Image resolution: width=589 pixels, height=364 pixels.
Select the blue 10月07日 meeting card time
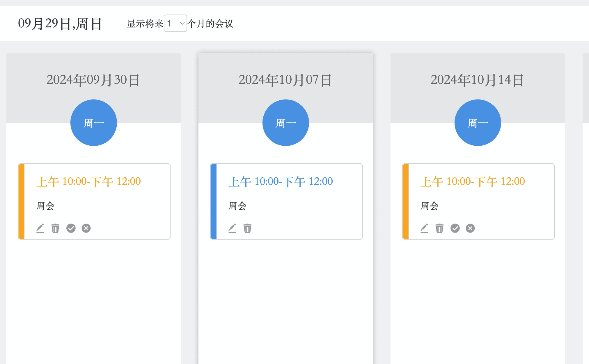281,181
